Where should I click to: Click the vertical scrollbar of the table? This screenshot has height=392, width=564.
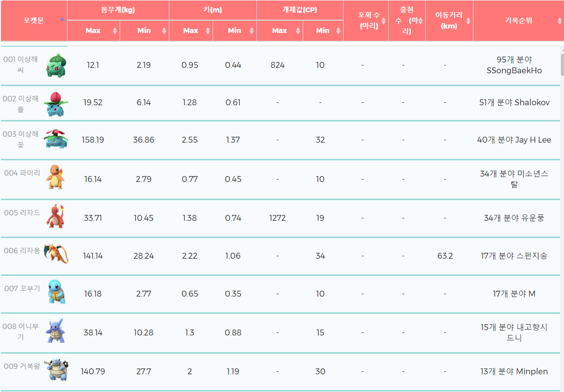click(562, 65)
